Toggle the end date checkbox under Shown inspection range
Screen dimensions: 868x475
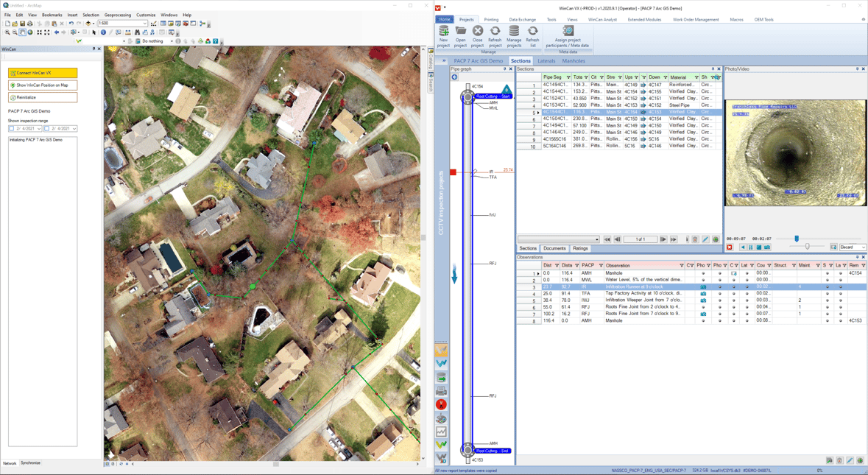(x=46, y=128)
